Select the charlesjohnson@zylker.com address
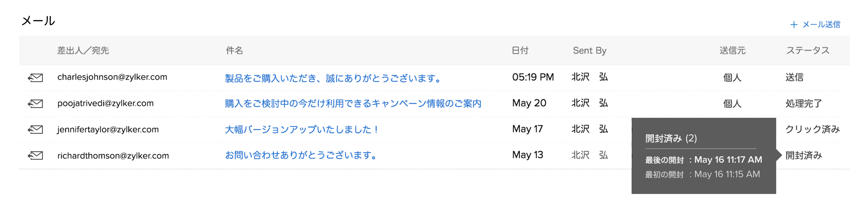Viewport: 868px width, 212px height. coord(112,77)
